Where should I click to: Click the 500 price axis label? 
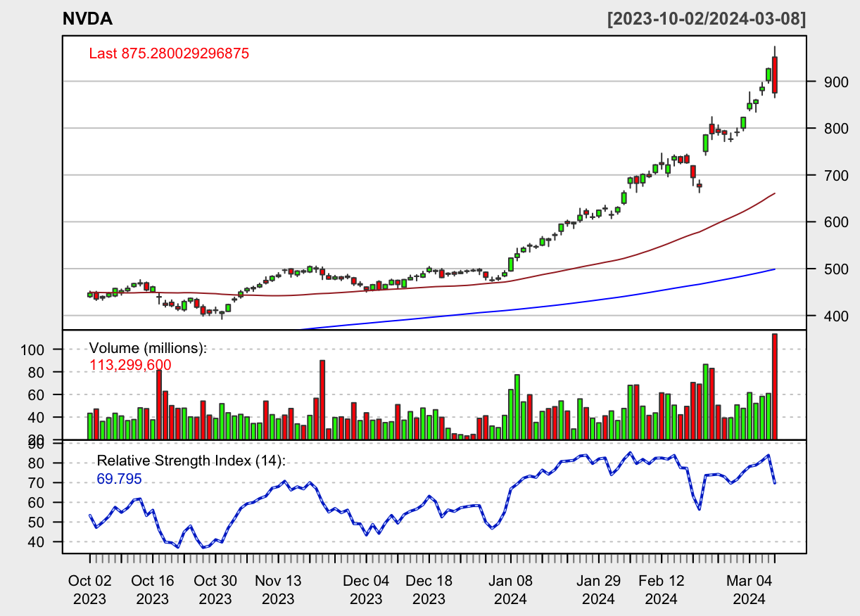coord(835,269)
